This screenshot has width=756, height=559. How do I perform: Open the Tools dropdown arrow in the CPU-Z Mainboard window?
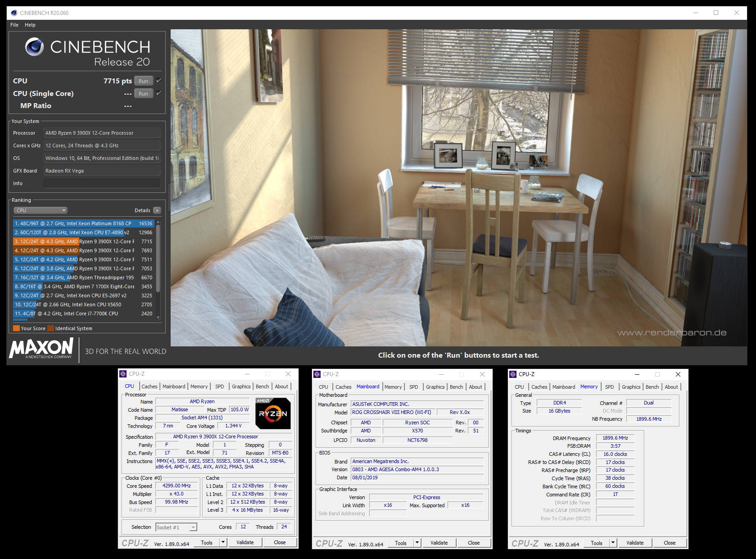[417, 543]
